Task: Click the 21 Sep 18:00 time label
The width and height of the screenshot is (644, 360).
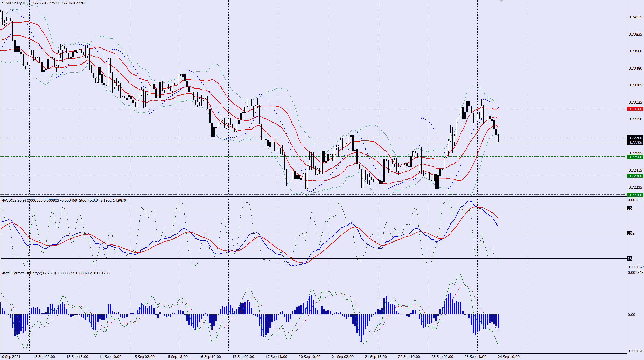Action: [376, 357]
